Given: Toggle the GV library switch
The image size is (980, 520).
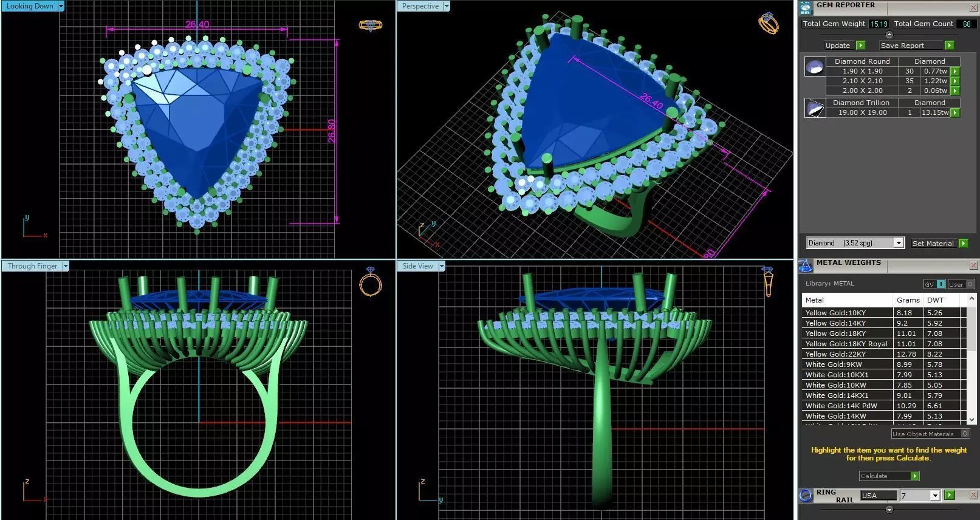Looking at the screenshot, I should tap(934, 284).
